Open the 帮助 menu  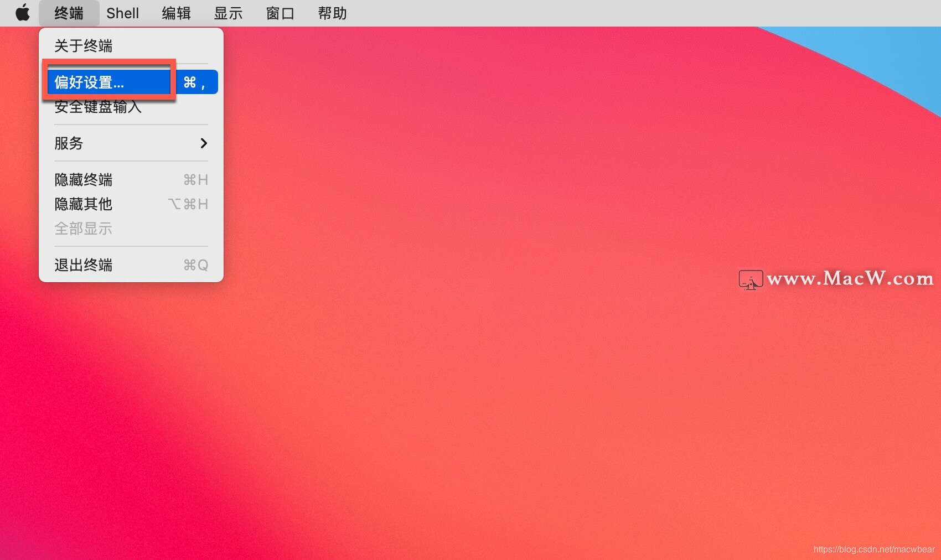point(333,13)
